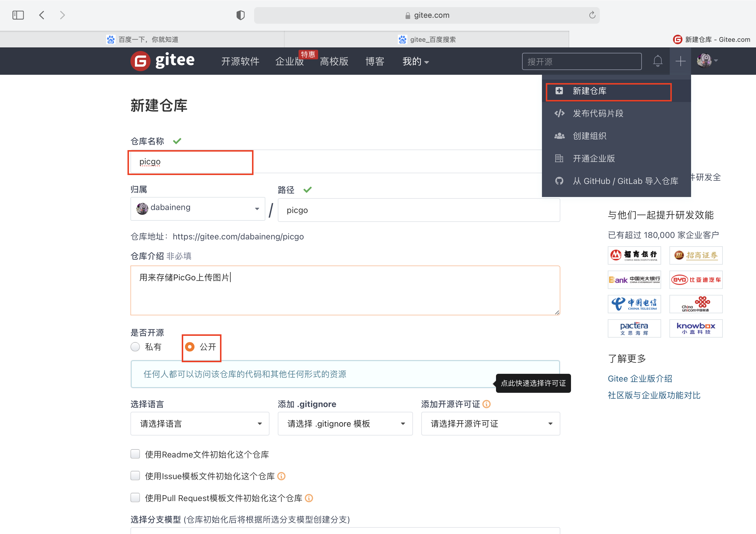Open the user avatar menu

[x=707, y=61]
